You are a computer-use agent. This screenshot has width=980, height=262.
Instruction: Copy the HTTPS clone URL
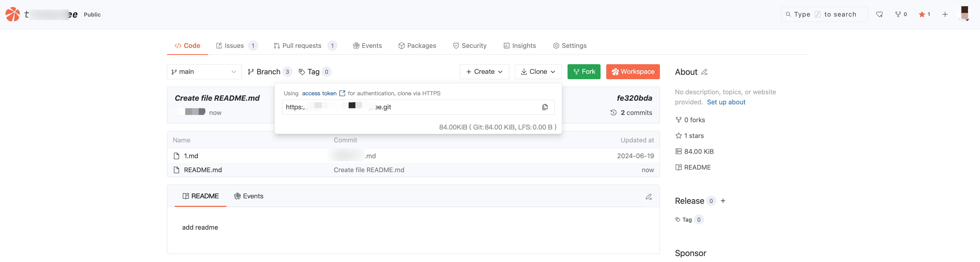[545, 107]
